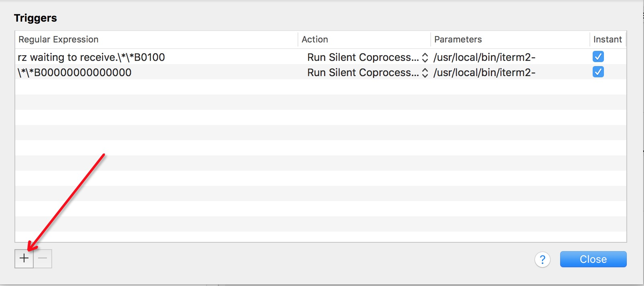Image resolution: width=644 pixels, height=286 pixels.
Task: Click the minus button to remove trigger
Action: click(x=43, y=258)
